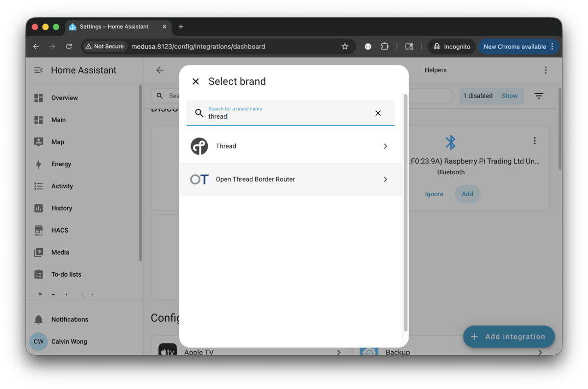Collapse the Home Assistant sidebar menu
Viewport: 588px width, 389px height.
38,70
